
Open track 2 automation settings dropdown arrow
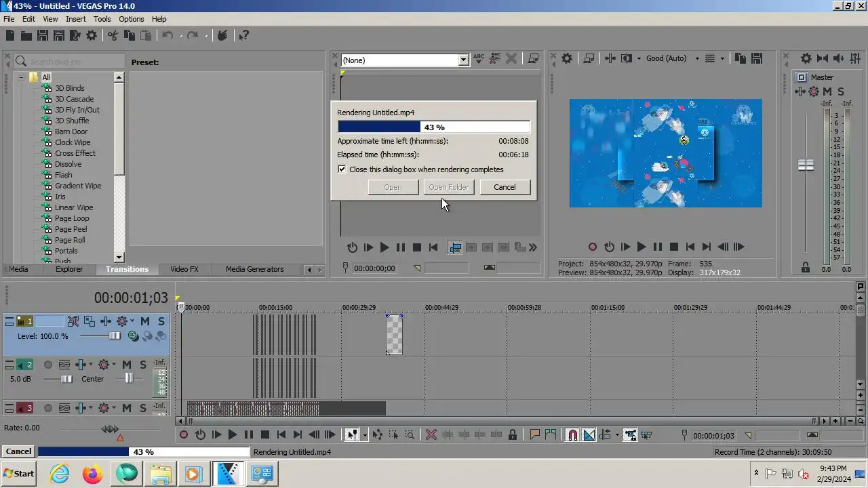pyautogui.click(x=113, y=365)
